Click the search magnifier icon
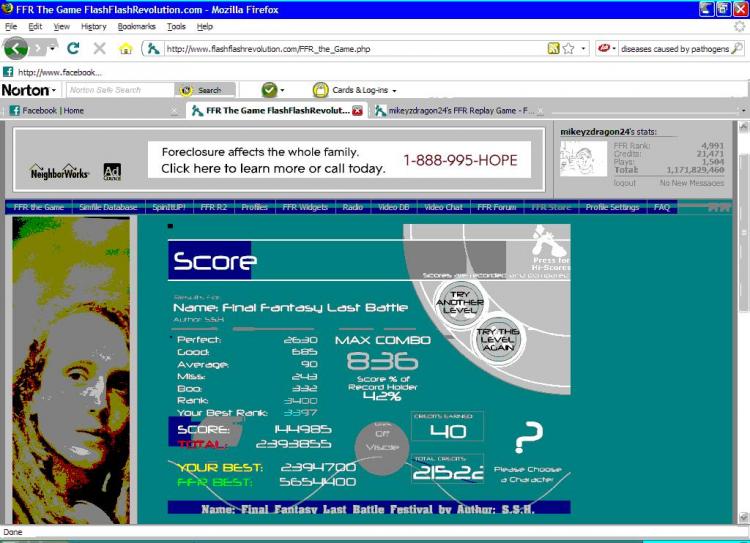Image resolution: width=750 pixels, height=543 pixels. click(738, 48)
